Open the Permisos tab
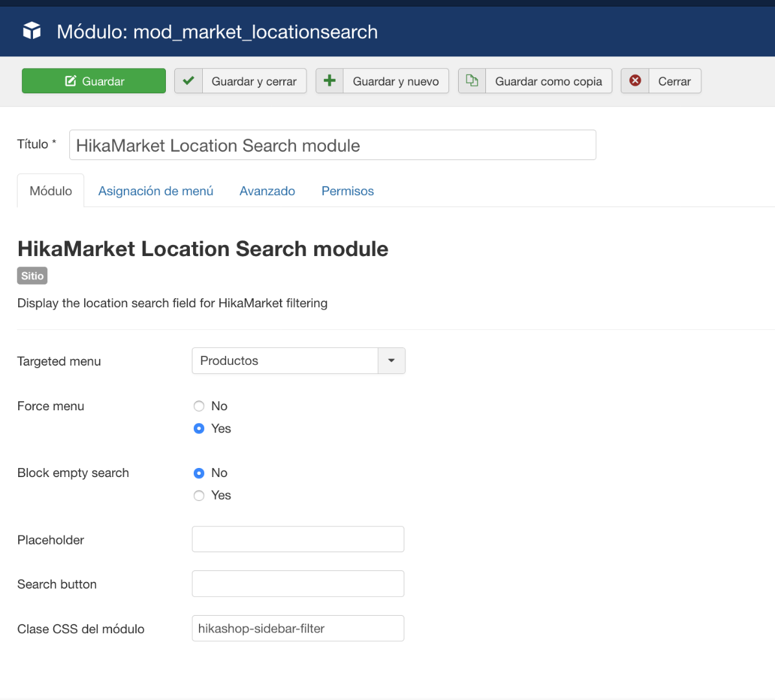The image size is (775, 700). click(x=347, y=191)
